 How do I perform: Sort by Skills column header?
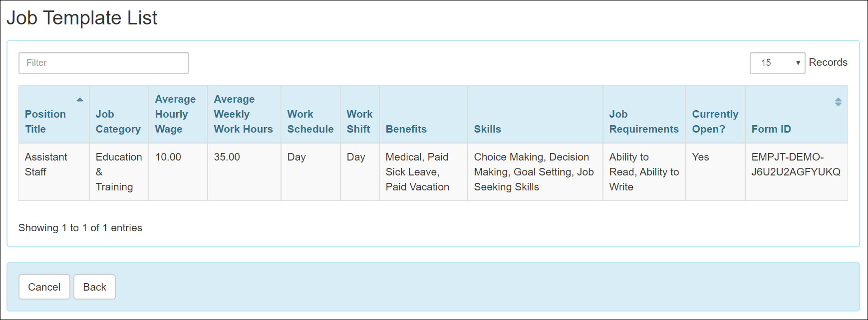coord(488,129)
